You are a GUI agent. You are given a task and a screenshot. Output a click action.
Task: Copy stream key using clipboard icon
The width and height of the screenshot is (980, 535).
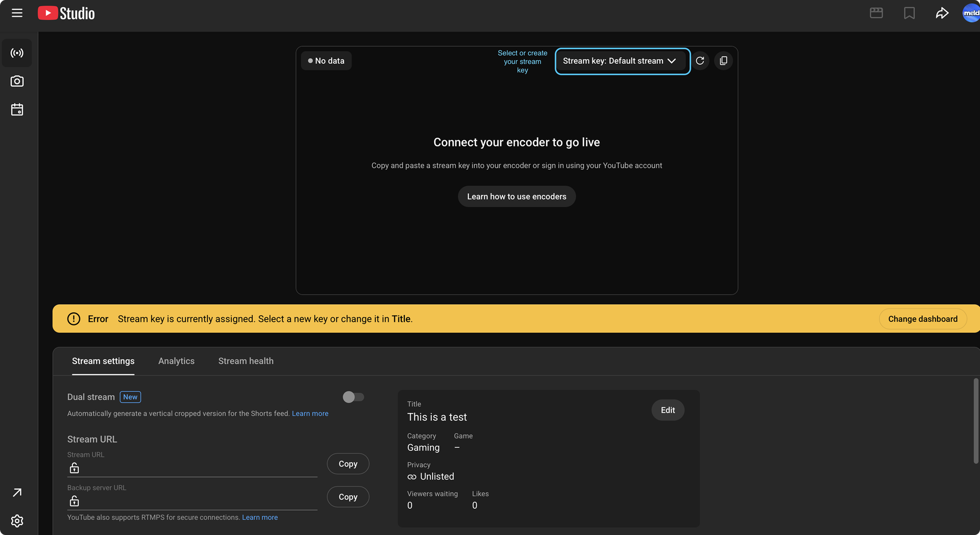click(723, 61)
